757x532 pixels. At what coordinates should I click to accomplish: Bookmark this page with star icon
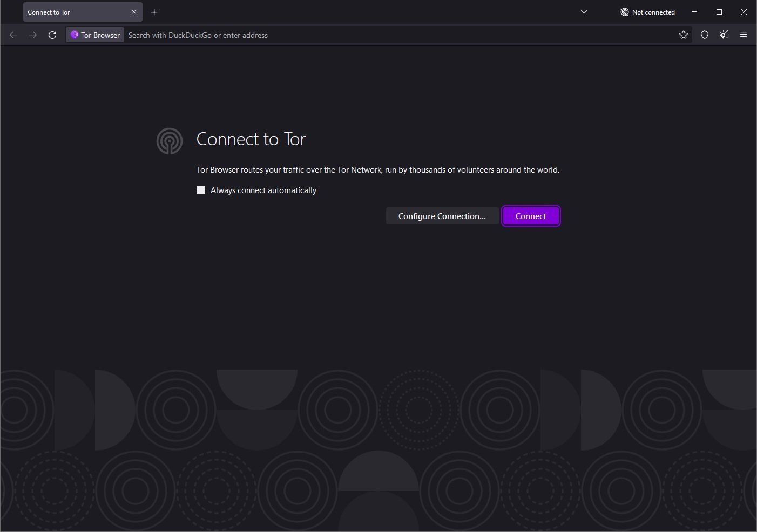coord(684,35)
